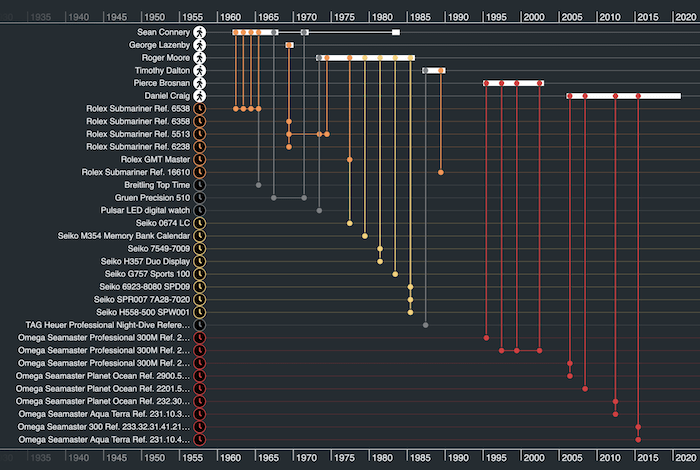Click clock icon for Omega Seamaster Aqua Terra Ref. 231.10.3
Viewport: 700px width, 470px height.
point(200,414)
